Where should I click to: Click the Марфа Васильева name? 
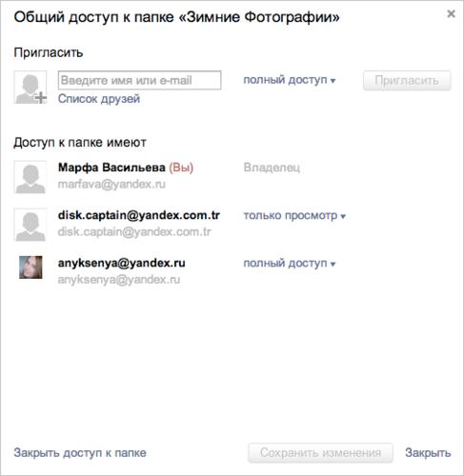[x=111, y=168]
